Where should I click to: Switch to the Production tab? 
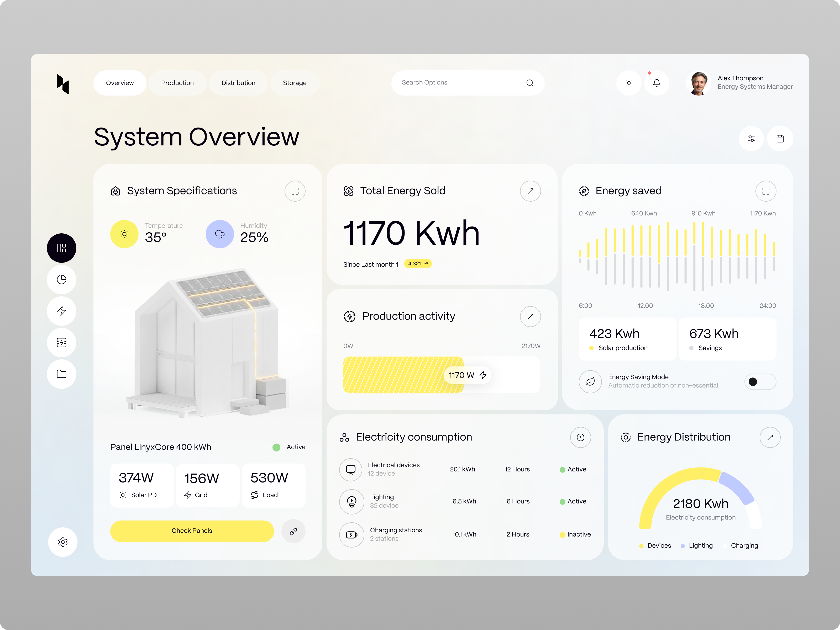coord(177,83)
